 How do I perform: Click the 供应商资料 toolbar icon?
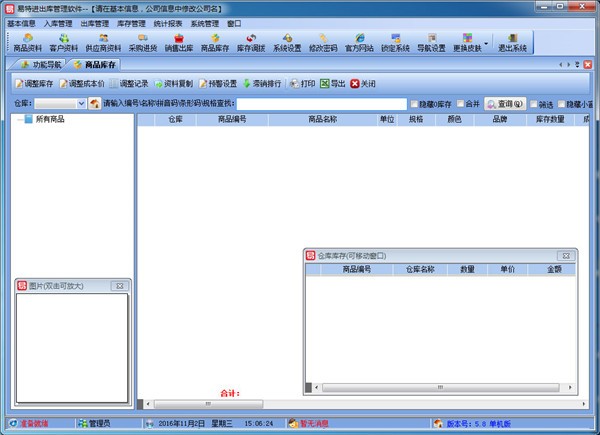pyautogui.click(x=103, y=42)
